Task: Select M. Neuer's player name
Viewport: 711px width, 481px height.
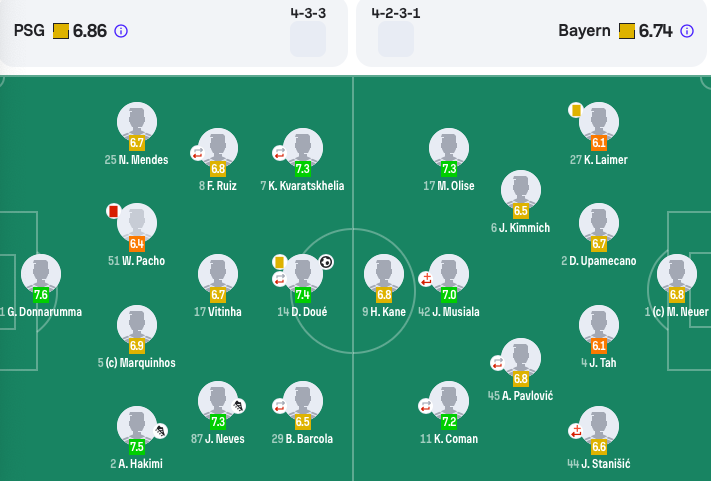Action: click(x=686, y=312)
